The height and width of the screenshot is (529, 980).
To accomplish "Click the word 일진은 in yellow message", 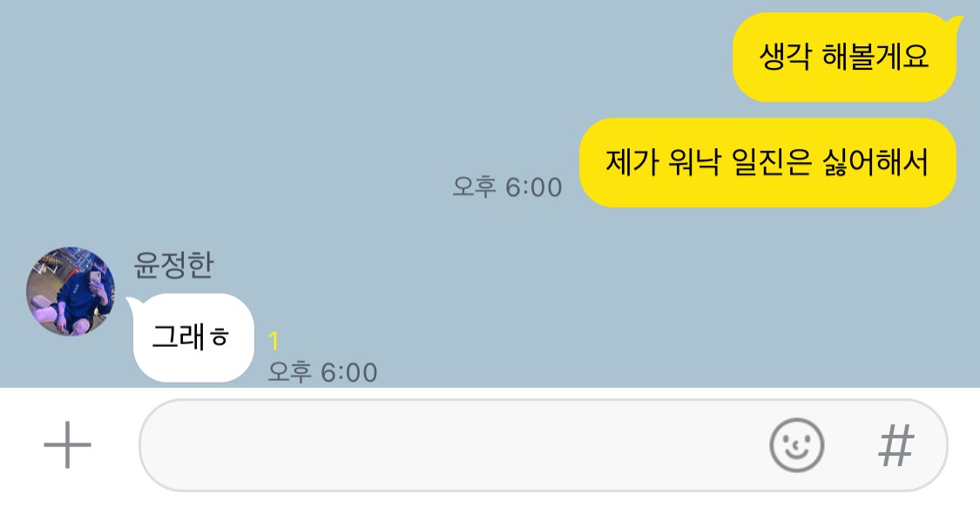I will click(x=771, y=163).
